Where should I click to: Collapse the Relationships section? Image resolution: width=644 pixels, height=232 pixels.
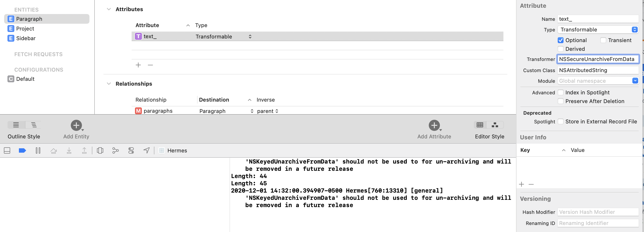pos(109,84)
